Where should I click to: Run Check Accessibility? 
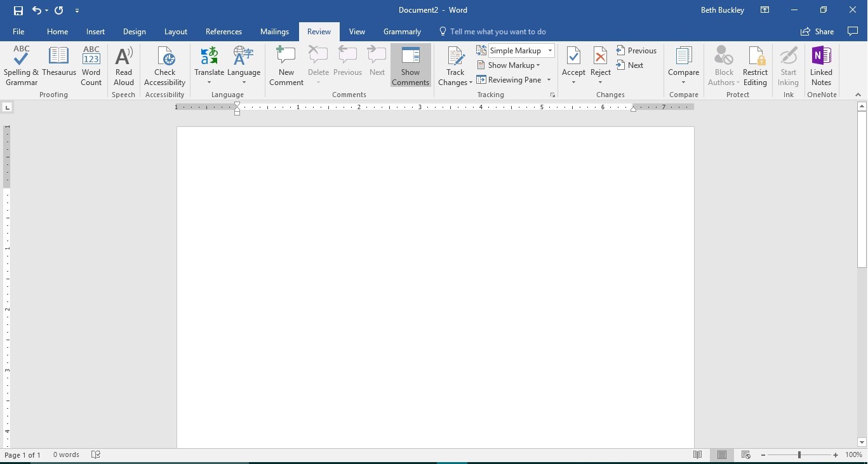coord(164,66)
